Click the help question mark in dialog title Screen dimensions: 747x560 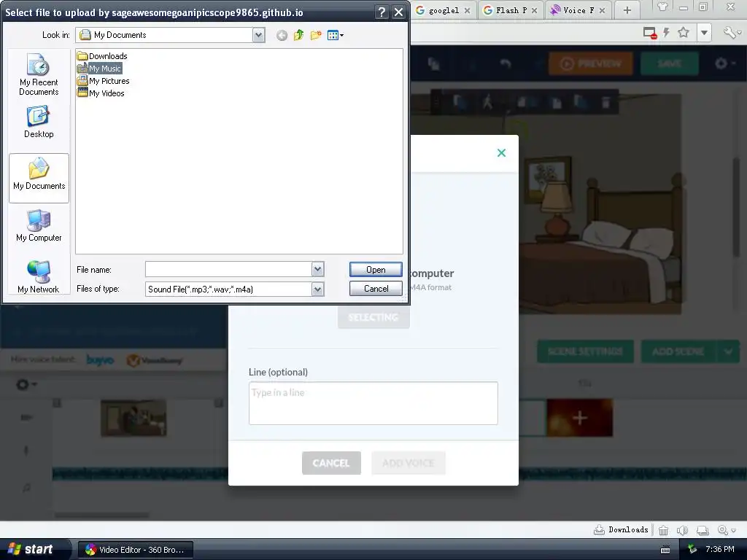(381, 12)
